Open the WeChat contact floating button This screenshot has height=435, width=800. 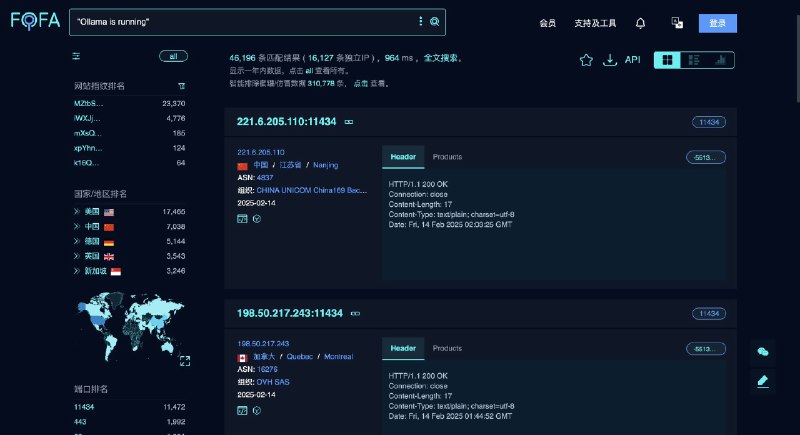763,351
